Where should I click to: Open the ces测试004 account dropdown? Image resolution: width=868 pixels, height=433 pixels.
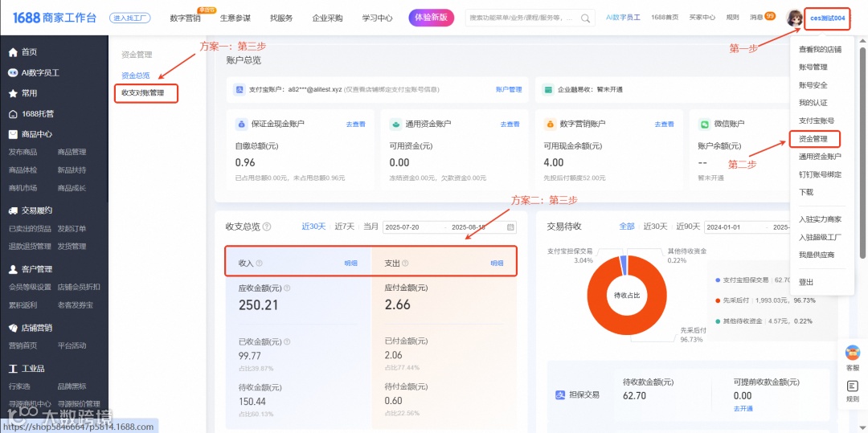coord(828,18)
